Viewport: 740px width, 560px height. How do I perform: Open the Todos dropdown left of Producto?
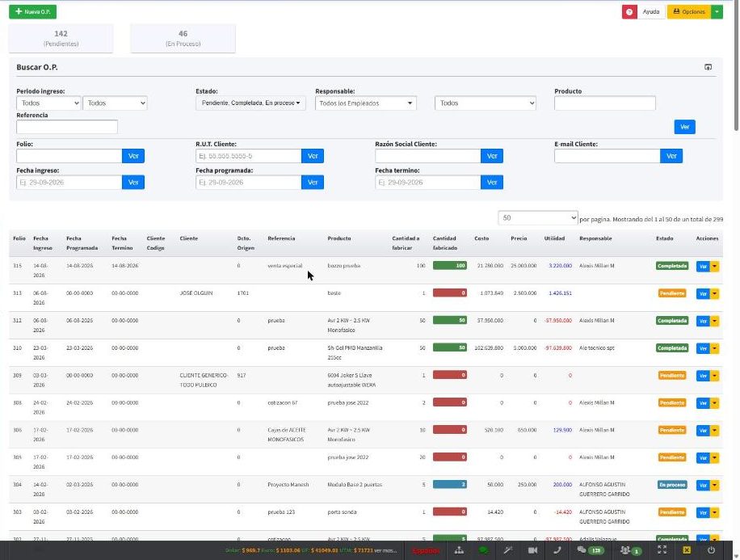point(486,103)
